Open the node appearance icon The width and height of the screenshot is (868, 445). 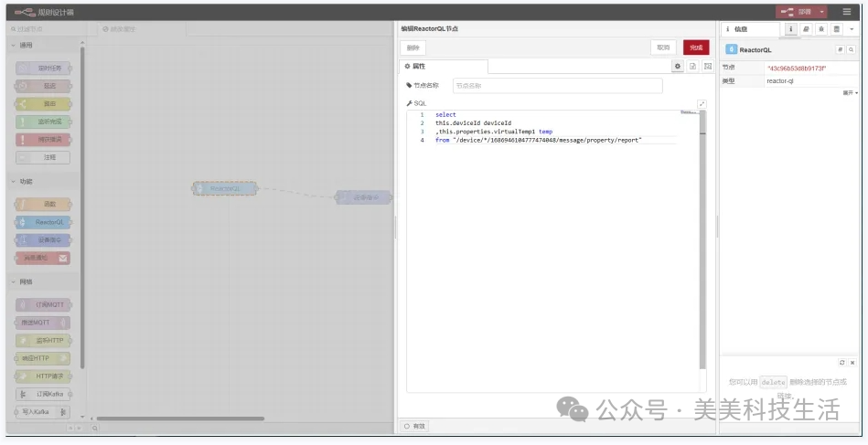(707, 67)
